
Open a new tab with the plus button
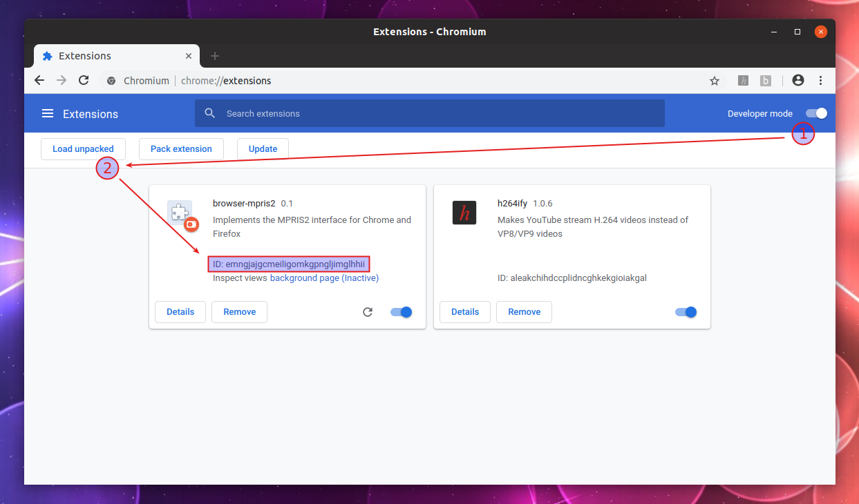[214, 56]
